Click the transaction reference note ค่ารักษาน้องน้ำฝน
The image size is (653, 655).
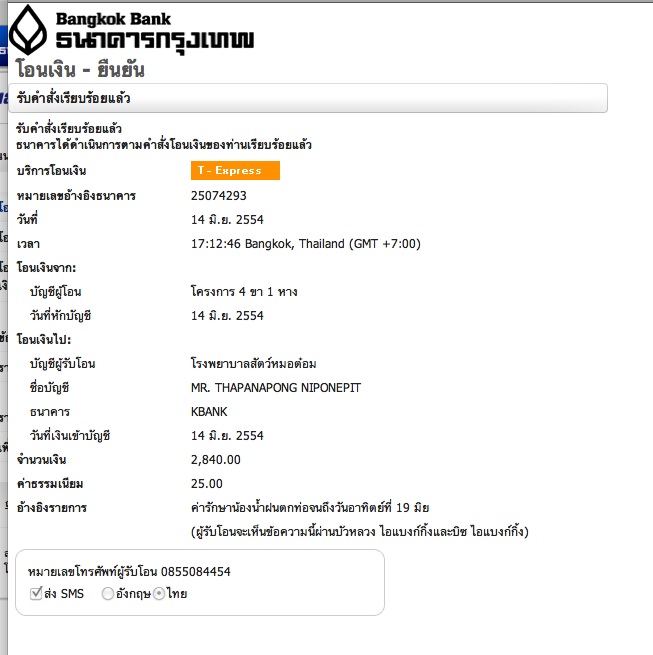tap(310, 508)
